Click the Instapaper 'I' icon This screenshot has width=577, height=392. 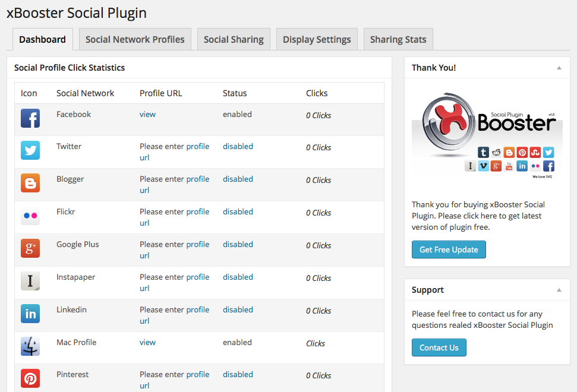click(30, 281)
